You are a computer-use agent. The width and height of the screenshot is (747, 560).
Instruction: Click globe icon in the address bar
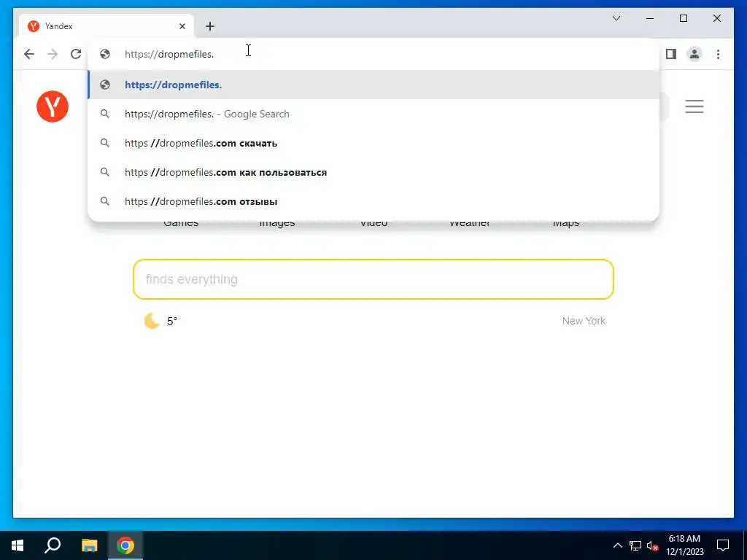105,54
